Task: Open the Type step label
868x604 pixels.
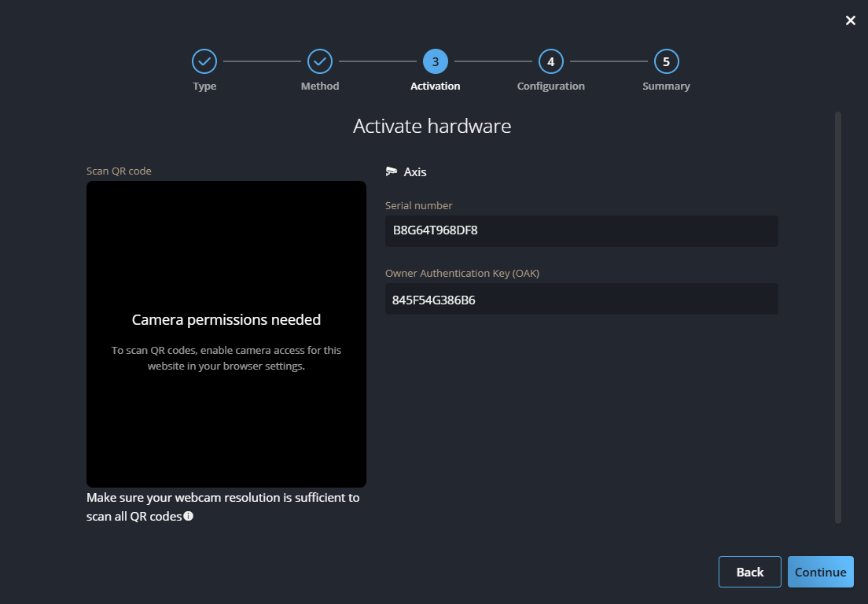Action: 204,87
